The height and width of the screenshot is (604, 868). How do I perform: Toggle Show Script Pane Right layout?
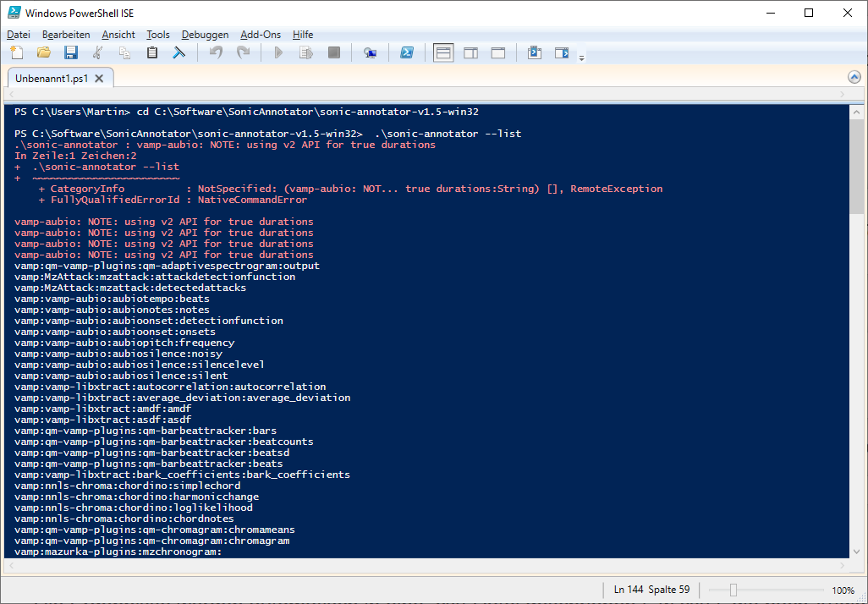pyautogui.click(x=470, y=52)
